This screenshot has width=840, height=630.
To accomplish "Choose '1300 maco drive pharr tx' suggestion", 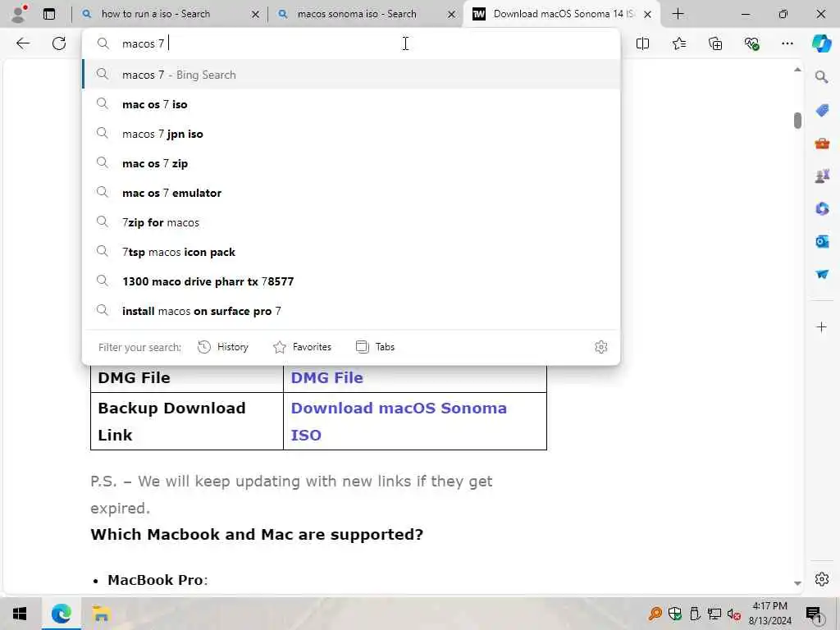I will [x=351, y=281].
